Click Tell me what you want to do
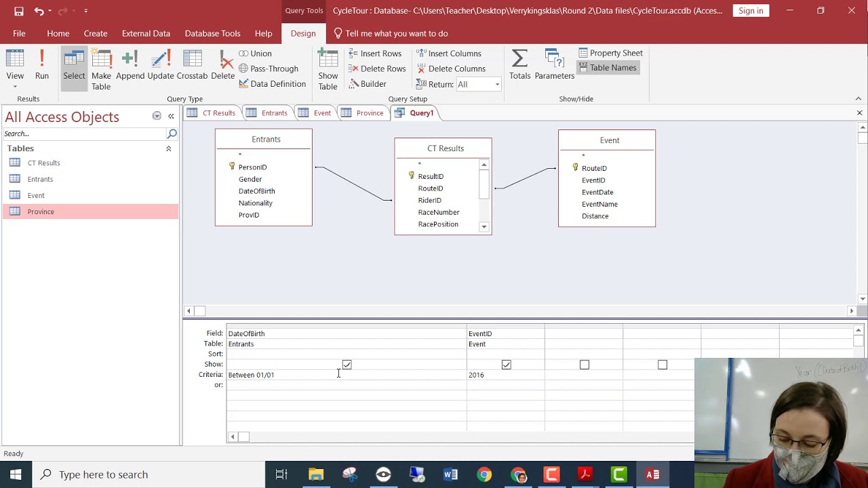This screenshot has width=868, height=488. (x=391, y=33)
